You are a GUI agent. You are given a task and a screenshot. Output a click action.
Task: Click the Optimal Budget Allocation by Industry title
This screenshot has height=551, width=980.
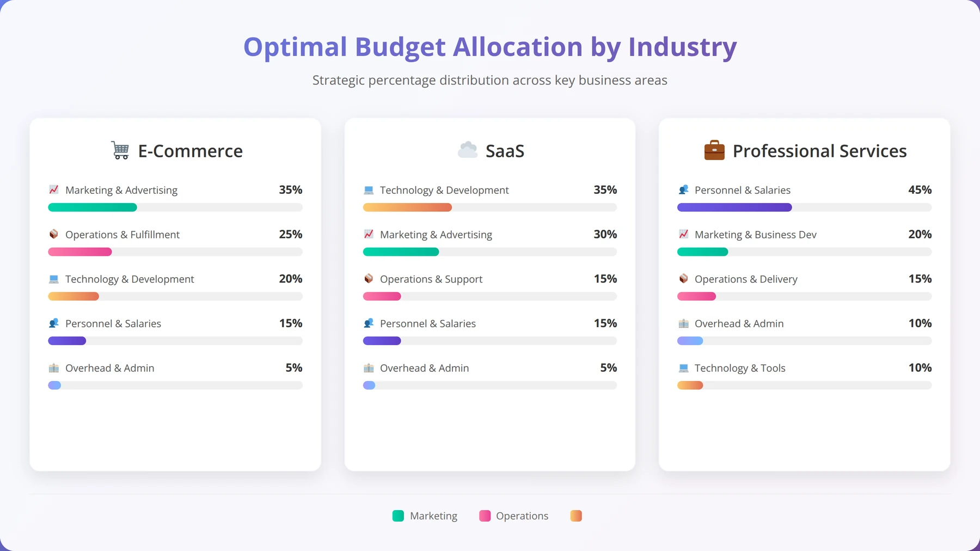coord(490,47)
